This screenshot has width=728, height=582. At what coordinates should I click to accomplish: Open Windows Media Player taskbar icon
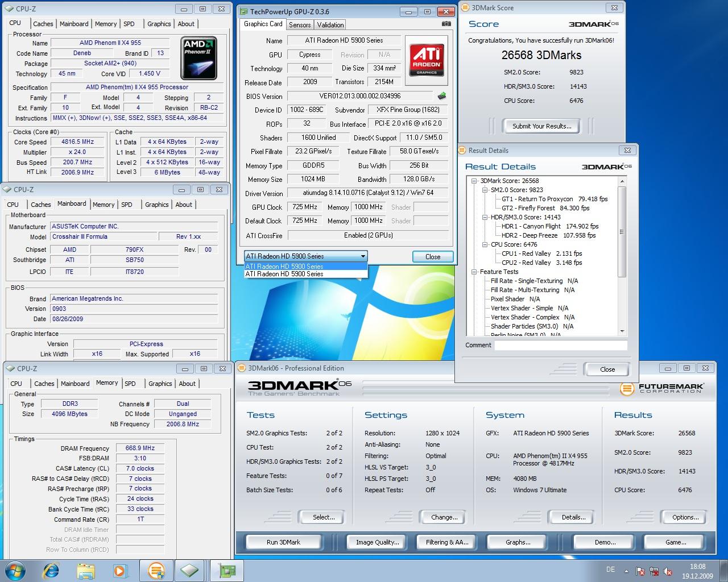pos(120,570)
